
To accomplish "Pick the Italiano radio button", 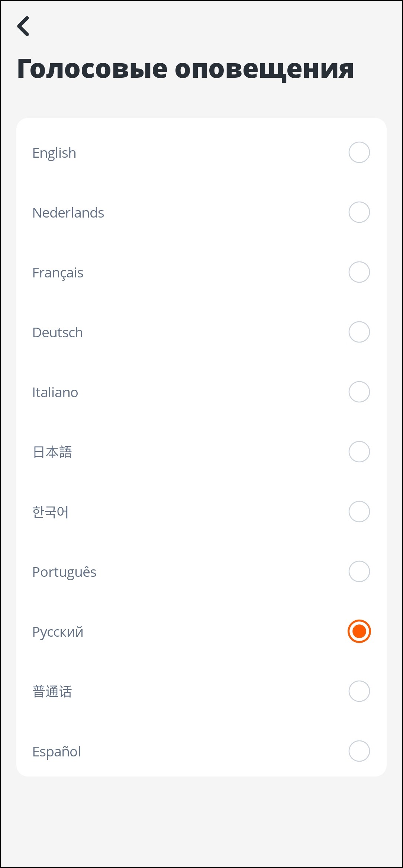I will pyautogui.click(x=359, y=392).
